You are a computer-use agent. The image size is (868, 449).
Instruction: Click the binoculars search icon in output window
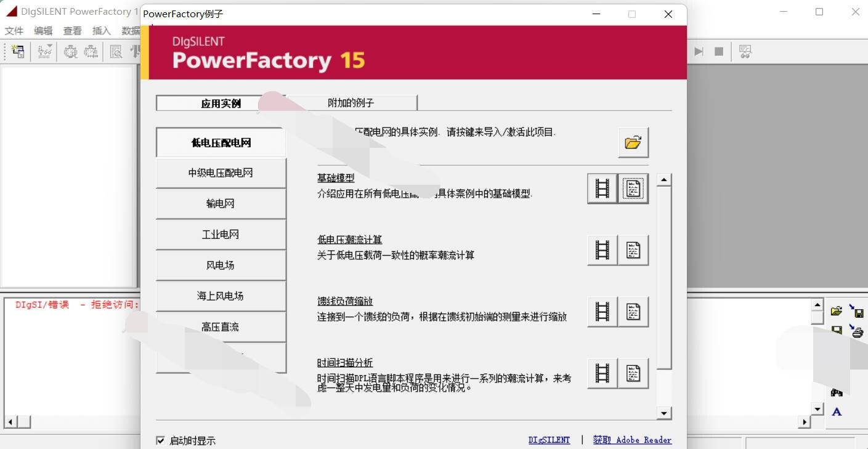tap(837, 392)
